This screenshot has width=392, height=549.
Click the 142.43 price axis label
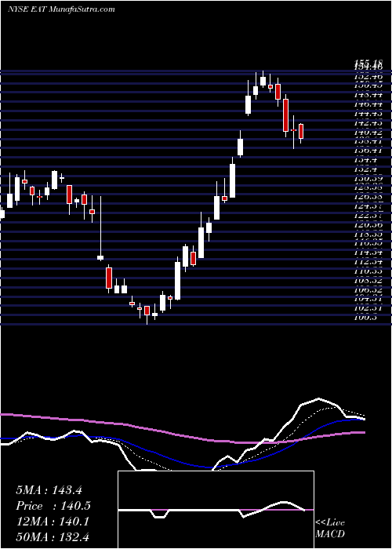pos(368,123)
